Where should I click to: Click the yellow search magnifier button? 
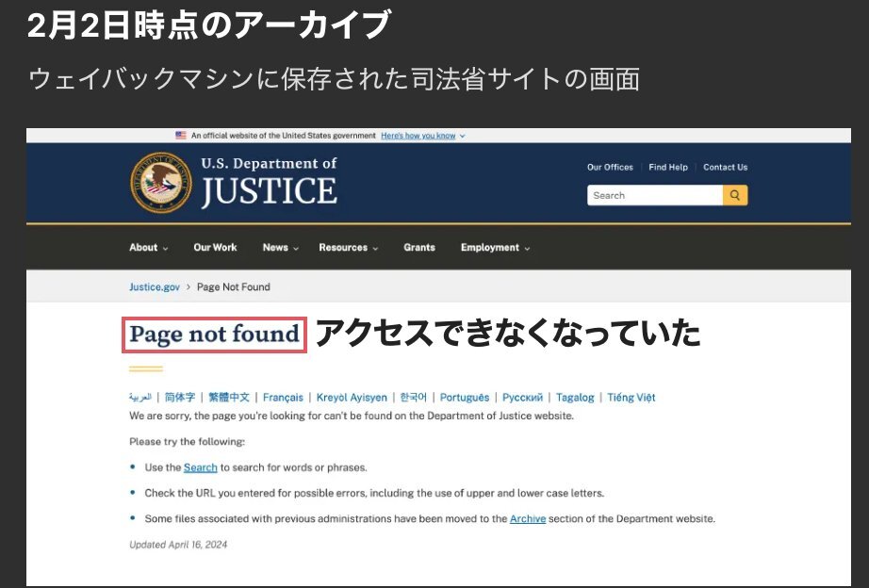click(x=735, y=195)
